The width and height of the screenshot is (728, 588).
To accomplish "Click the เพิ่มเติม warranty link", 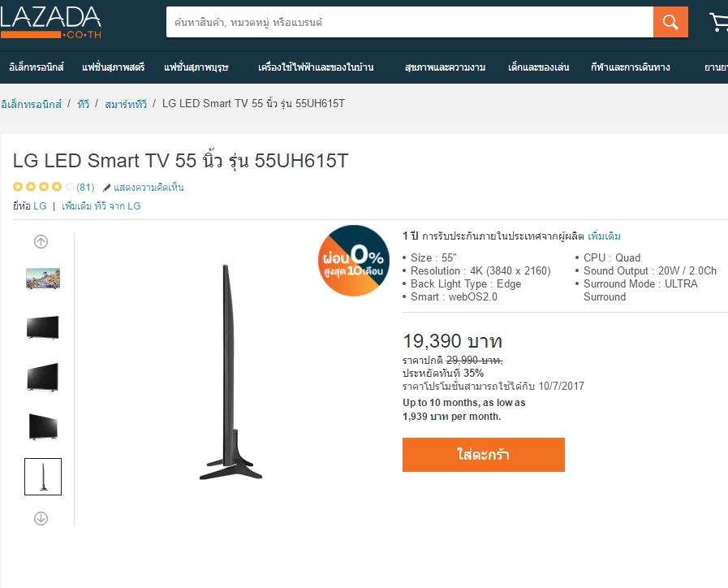I will point(604,236).
